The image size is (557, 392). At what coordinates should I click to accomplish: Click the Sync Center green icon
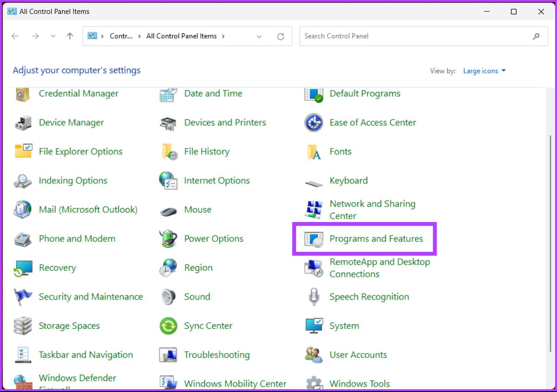pyautogui.click(x=168, y=326)
